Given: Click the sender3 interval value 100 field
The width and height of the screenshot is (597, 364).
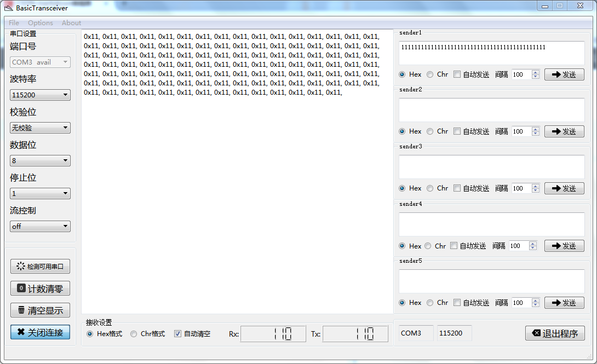Looking at the screenshot, I should 521,188.
